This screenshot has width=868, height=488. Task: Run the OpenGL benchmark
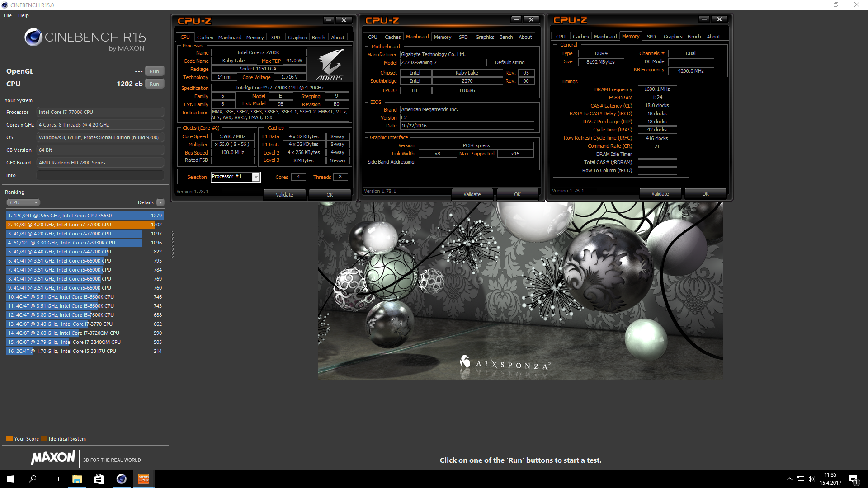click(x=154, y=71)
